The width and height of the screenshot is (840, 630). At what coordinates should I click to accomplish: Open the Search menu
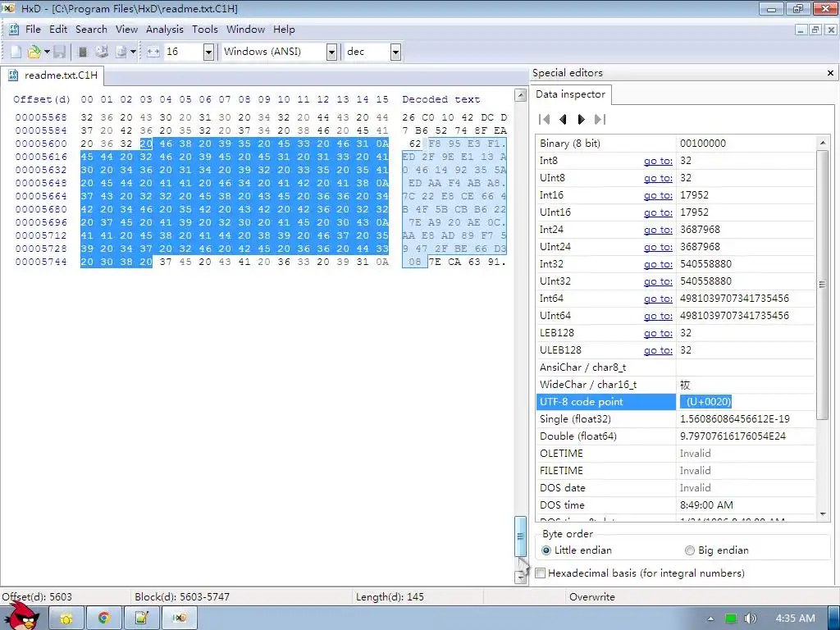pos(91,30)
